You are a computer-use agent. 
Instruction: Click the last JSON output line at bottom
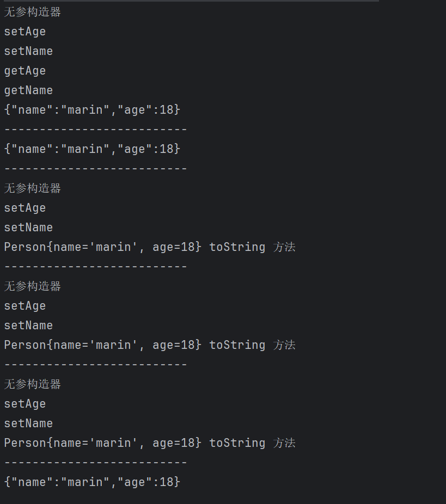92,482
